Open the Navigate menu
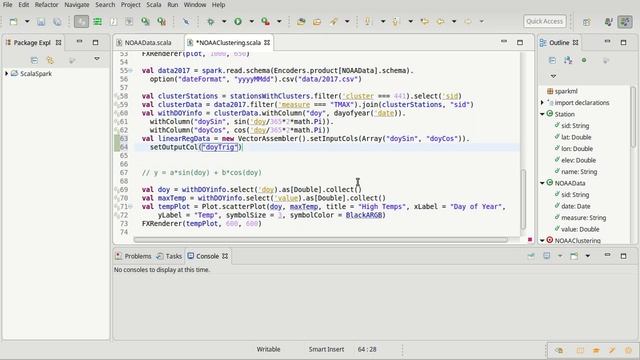Image resolution: width=640 pixels, height=360 pixels. pyautogui.click(x=77, y=5)
